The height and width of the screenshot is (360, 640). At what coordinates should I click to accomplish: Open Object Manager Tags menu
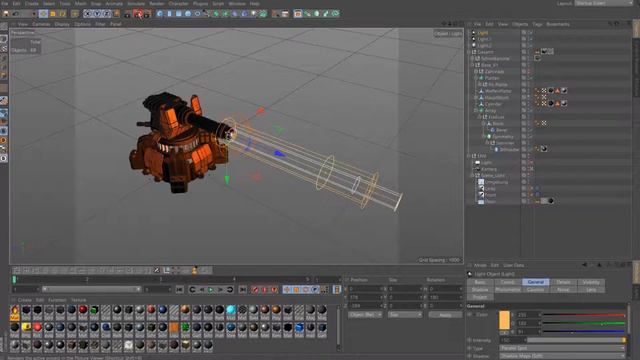point(538,24)
